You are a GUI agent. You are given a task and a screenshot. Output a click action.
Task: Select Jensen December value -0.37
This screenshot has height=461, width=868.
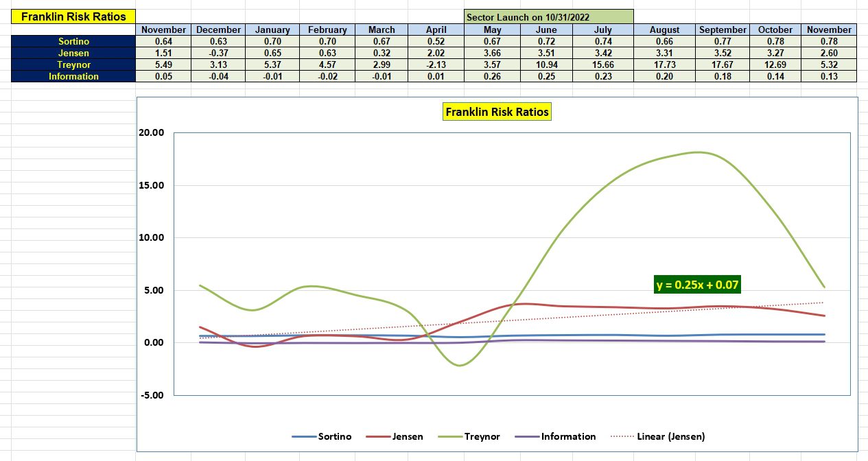click(x=218, y=53)
